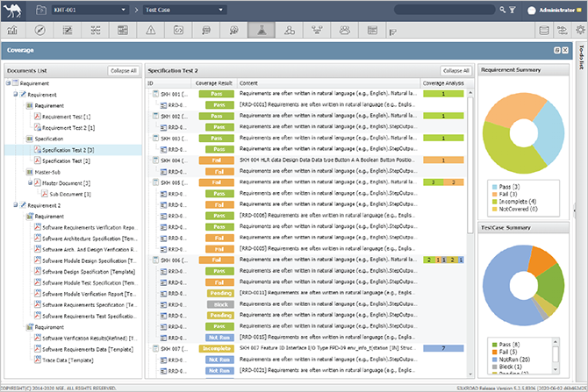588x392 pixels.
Task: Select the flask test toolbar icon
Action: coord(262,30)
